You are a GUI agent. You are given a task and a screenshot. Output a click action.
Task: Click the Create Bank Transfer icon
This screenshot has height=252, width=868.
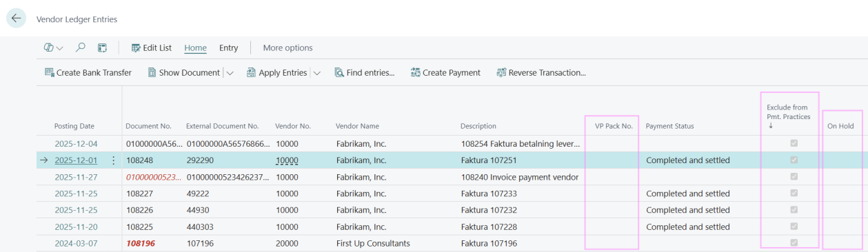pyautogui.click(x=49, y=72)
